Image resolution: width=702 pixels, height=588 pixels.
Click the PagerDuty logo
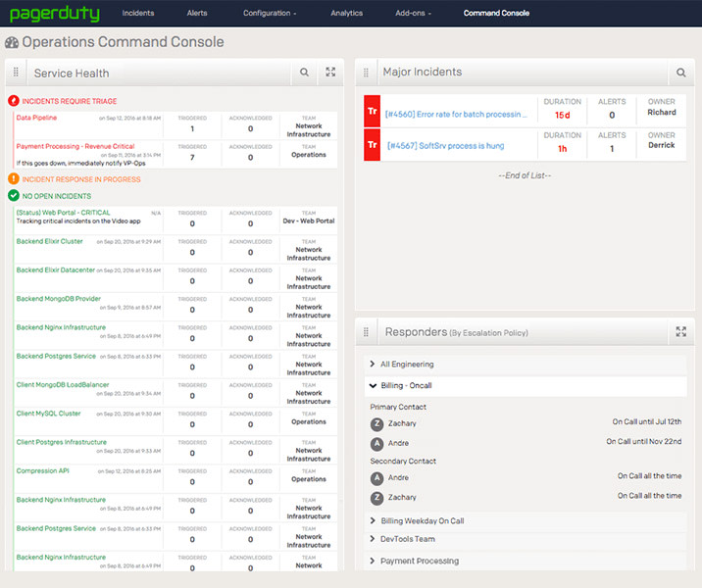[55, 14]
